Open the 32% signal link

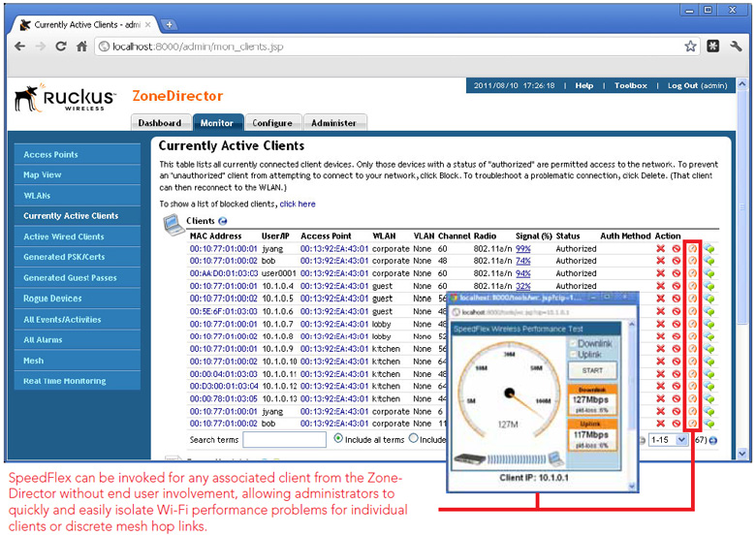[x=523, y=286]
